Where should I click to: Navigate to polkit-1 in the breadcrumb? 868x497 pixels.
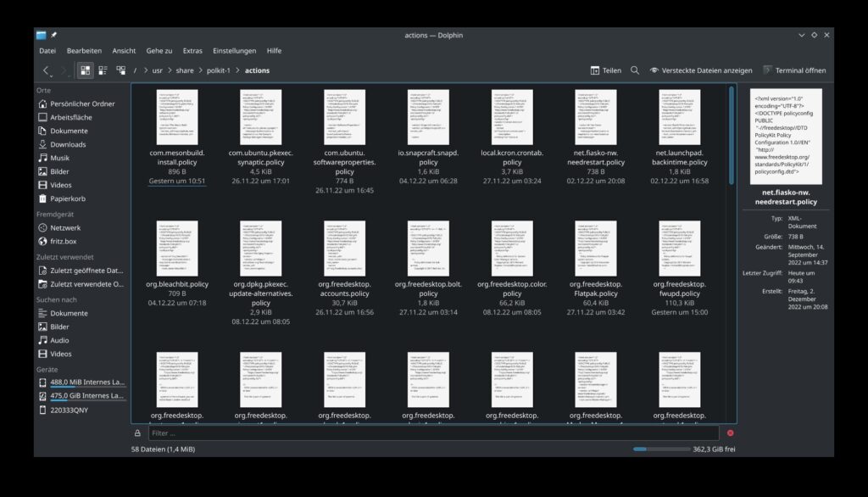coord(220,70)
